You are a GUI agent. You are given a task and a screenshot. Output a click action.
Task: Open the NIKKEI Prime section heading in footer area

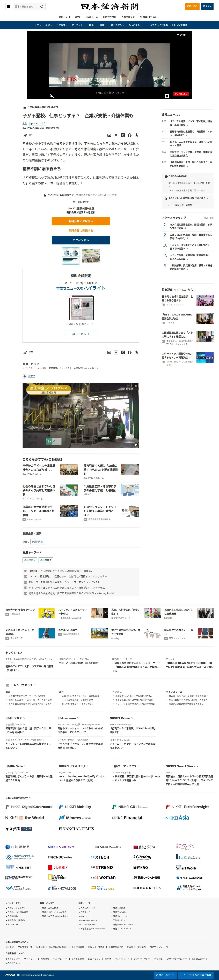(121, 718)
